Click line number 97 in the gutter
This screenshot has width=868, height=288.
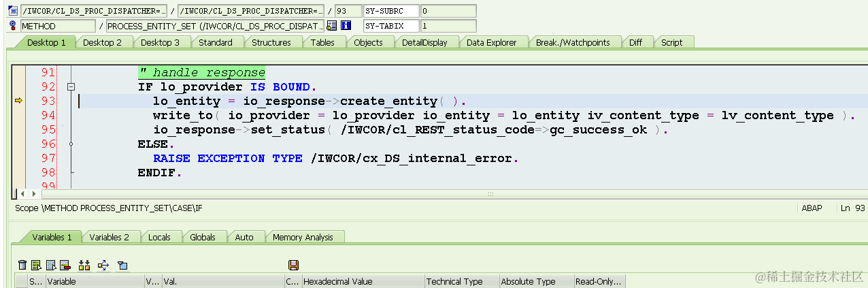(x=48, y=158)
